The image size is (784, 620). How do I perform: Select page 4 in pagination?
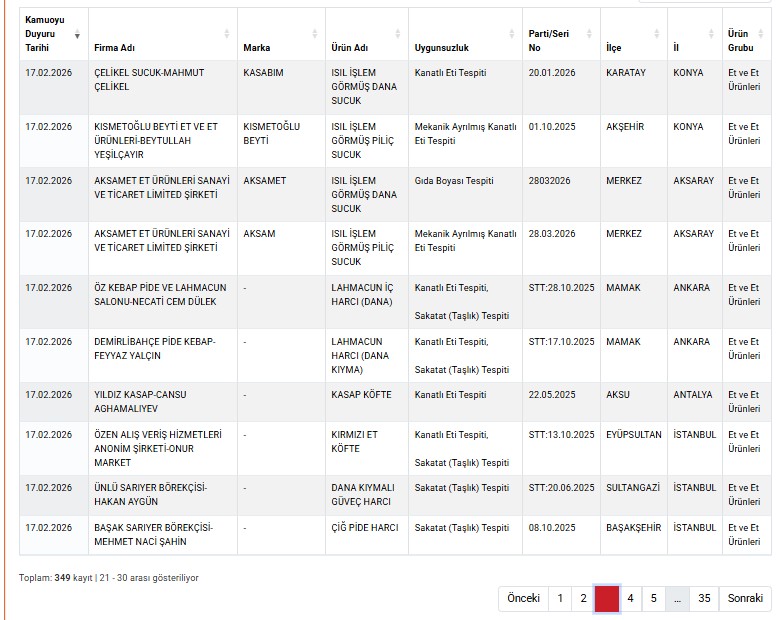pos(630,598)
